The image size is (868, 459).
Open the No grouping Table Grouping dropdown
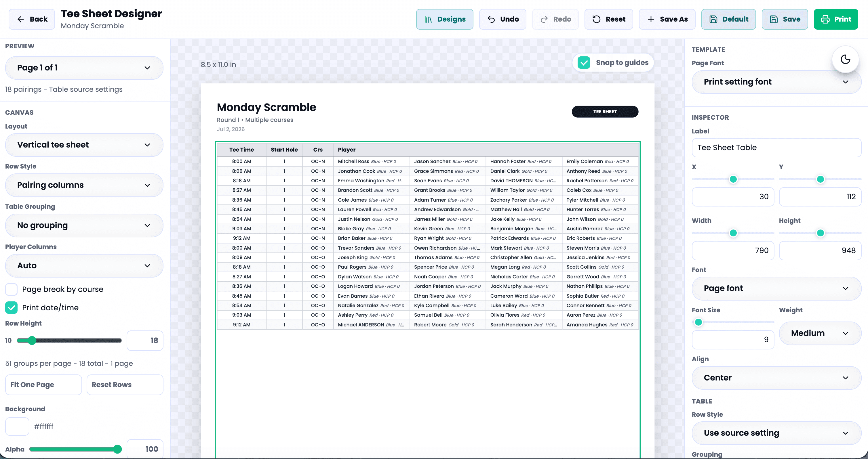click(84, 225)
